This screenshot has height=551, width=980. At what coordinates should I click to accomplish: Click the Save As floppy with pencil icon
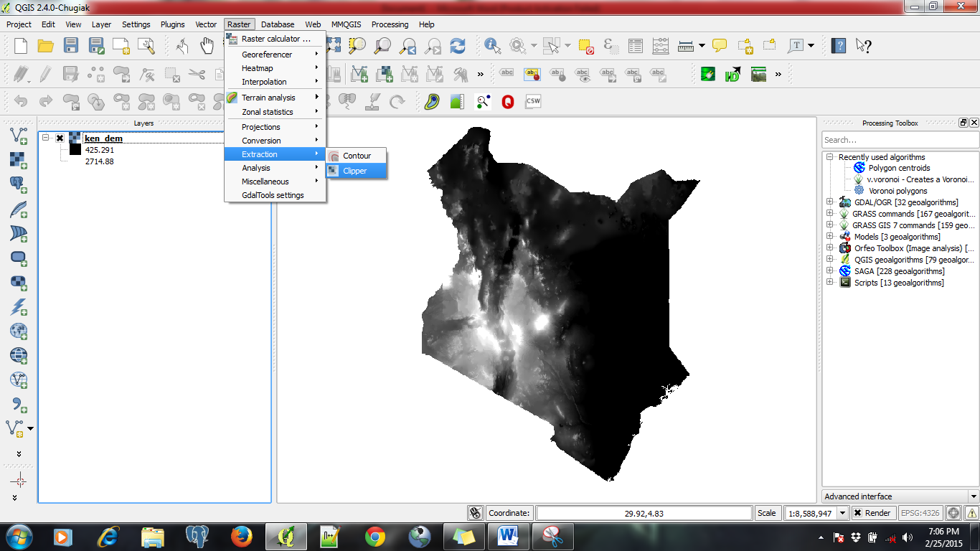point(96,46)
